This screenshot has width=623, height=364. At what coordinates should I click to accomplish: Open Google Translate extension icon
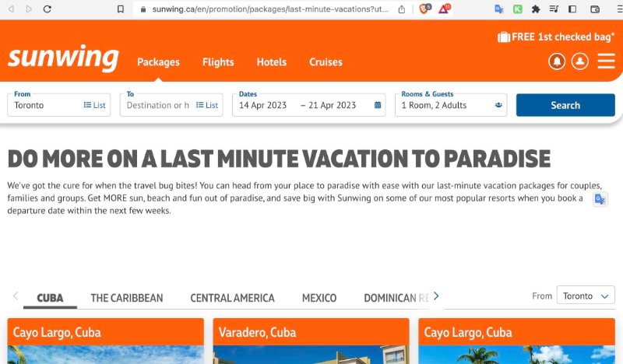(x=499, y=9)
